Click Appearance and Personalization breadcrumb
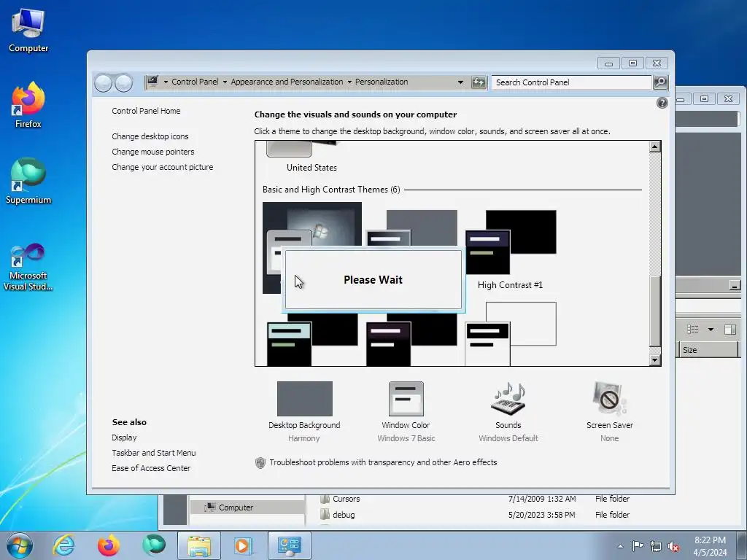This screenshot has width=747, height=560. 287,82
